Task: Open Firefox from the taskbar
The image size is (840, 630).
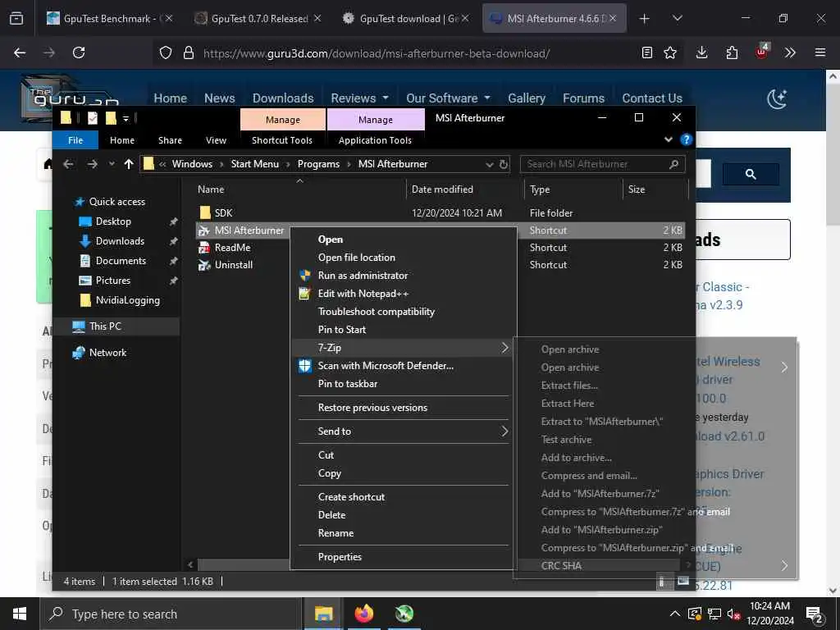Action: click(x=363, y=614)
